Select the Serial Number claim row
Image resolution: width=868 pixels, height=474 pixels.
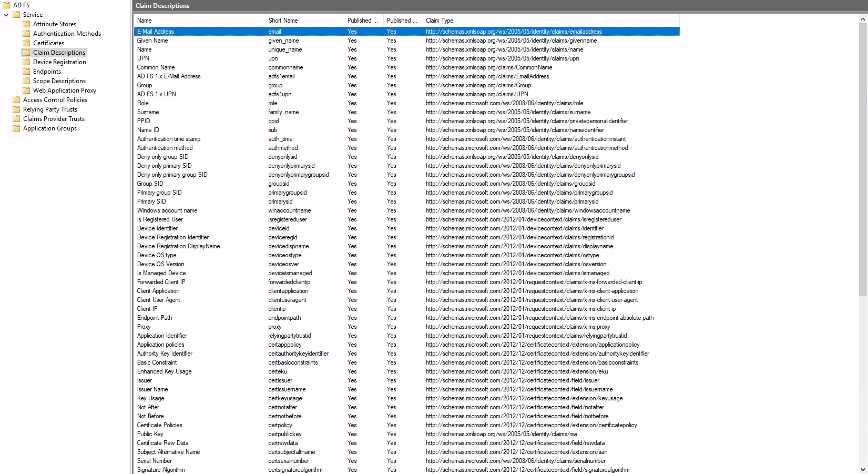[406, 461]
